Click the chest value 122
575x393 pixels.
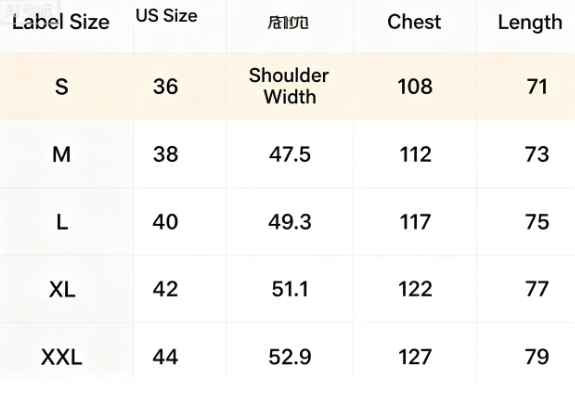pyautogui.click(x=415, y=289)
